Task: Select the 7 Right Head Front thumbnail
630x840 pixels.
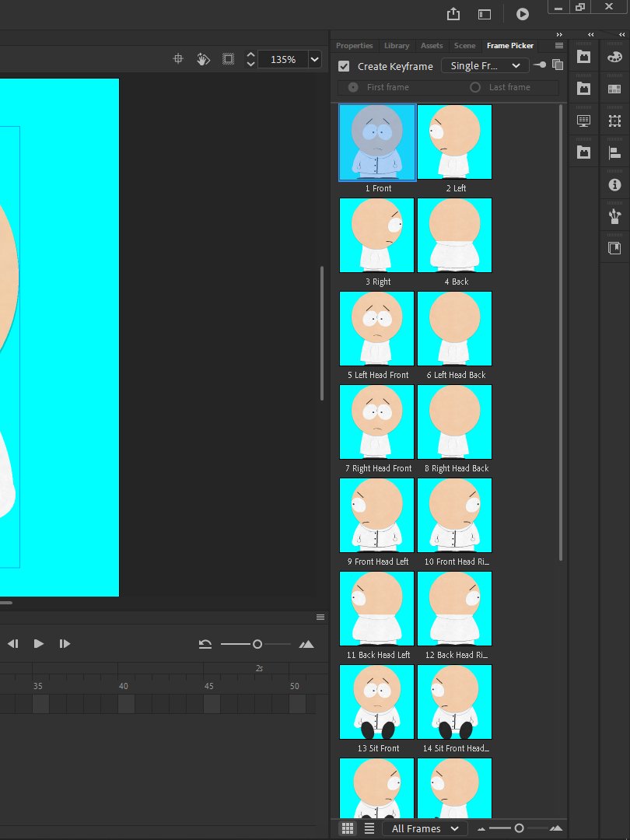Action: pos(376,422)
